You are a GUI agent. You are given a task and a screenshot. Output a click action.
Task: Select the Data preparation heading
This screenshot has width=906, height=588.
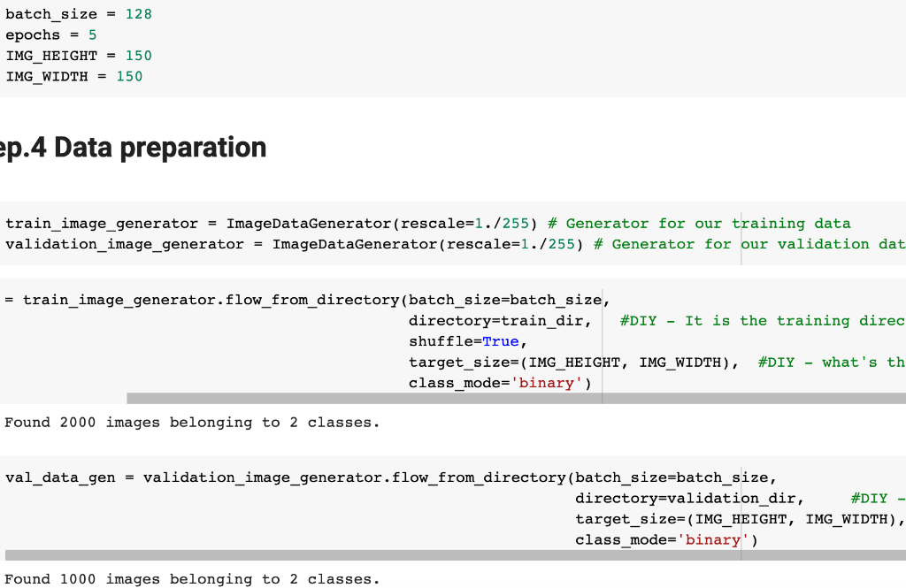click(x=133, y=147)
